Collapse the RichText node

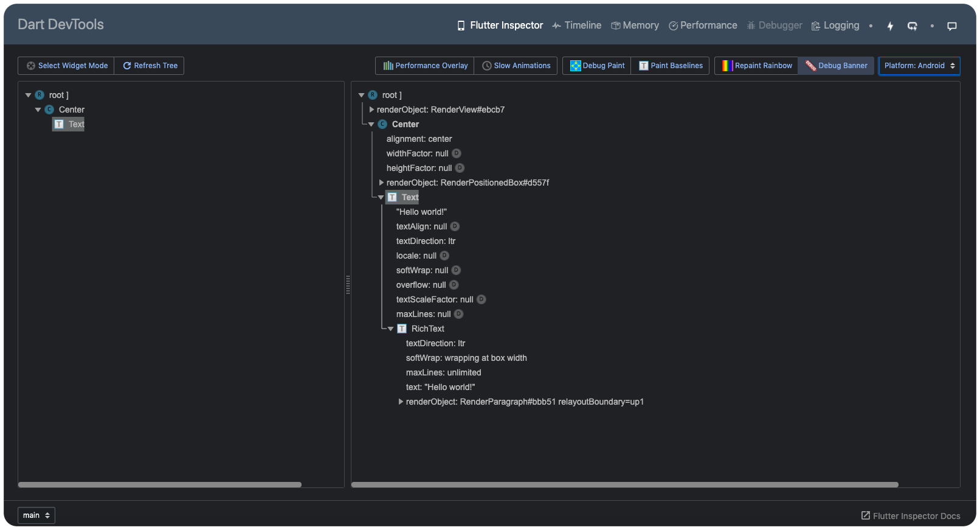390,329
